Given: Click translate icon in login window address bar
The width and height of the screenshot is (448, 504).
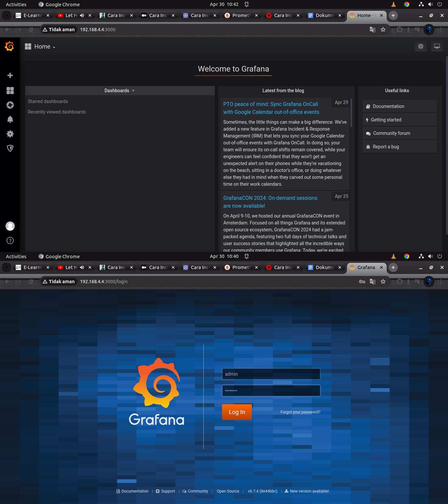Looking at the screenshot, I should tap(373, 282).
